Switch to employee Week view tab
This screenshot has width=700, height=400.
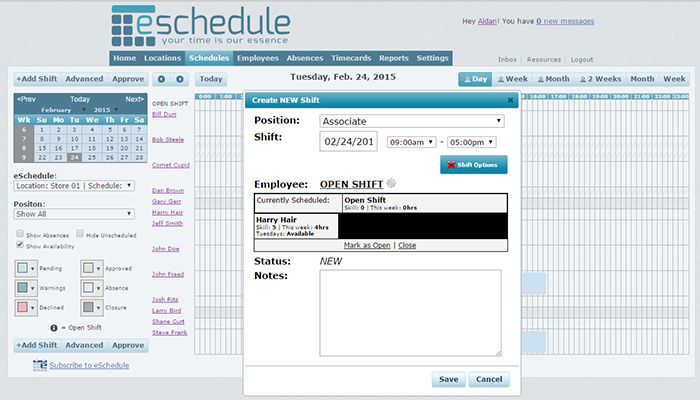pos(512,79)
